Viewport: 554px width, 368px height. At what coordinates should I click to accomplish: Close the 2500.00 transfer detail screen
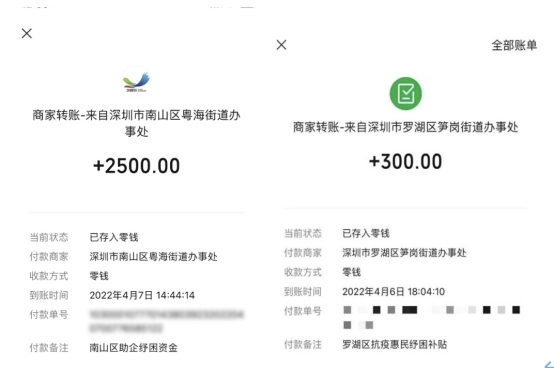[26, 34]
